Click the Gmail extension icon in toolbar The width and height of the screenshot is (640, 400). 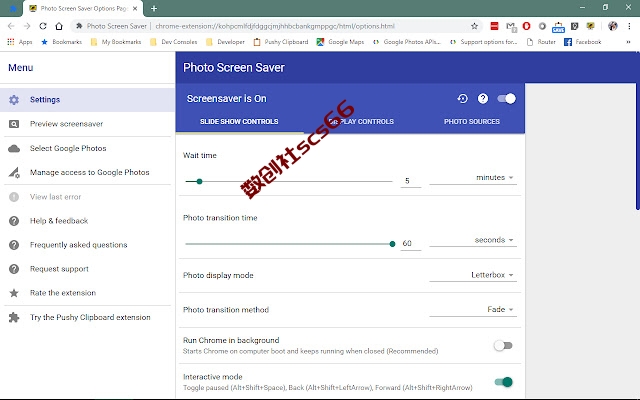(x=511, y=27)
